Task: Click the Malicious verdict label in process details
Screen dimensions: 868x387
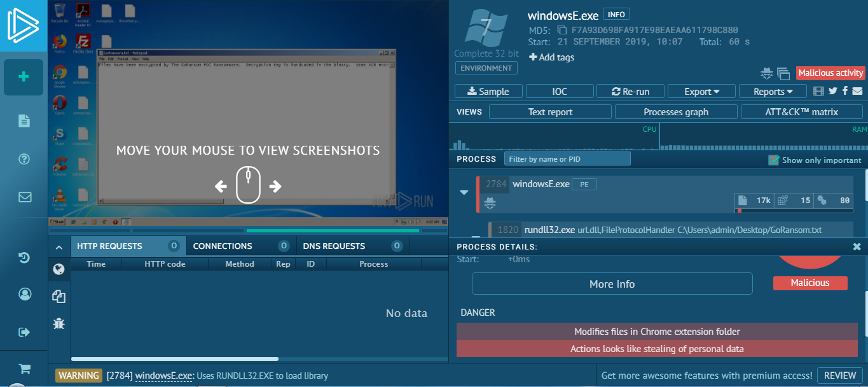Action: 810,283
